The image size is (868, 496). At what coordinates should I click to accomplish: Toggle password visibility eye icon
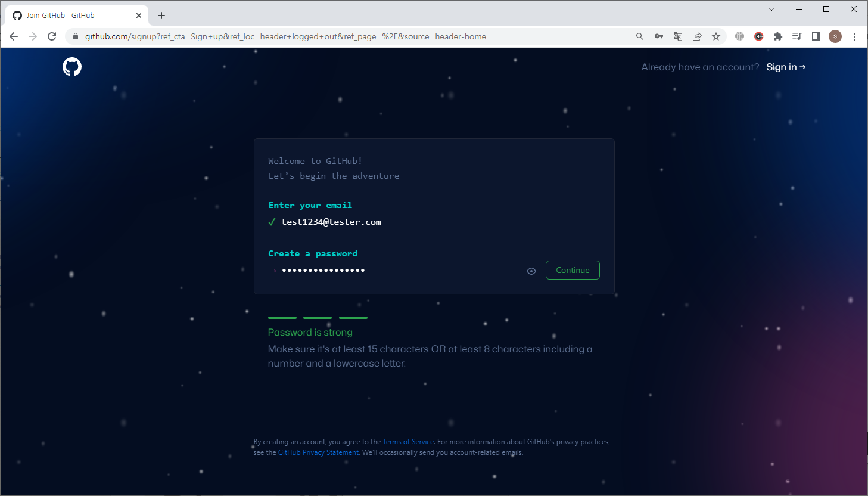click(531, 271)
